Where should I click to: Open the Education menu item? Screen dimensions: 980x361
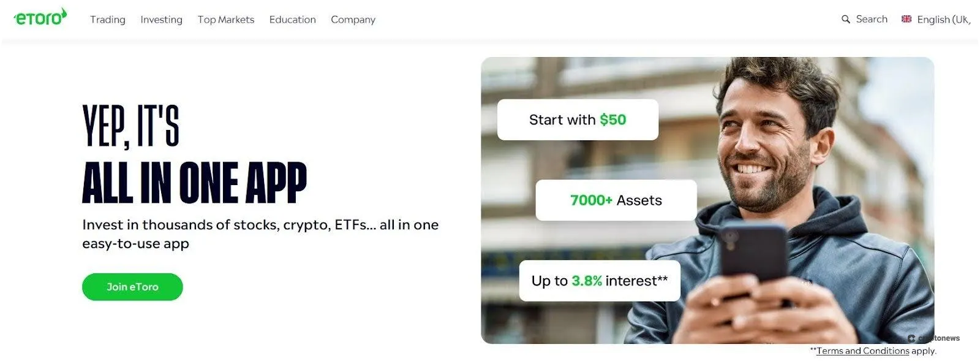pyautogui.click(x=292, y=20)
